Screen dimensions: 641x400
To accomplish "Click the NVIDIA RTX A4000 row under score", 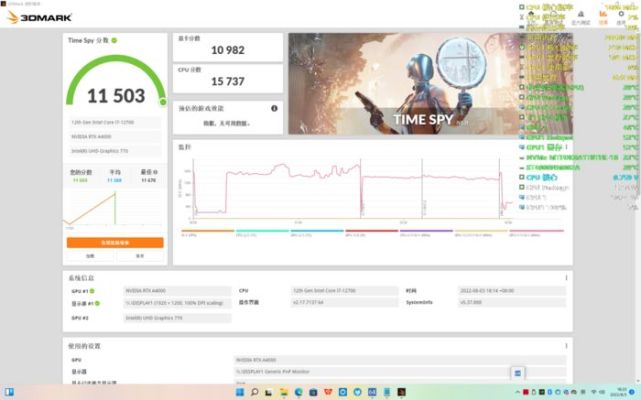I will (x=115, y=137).
